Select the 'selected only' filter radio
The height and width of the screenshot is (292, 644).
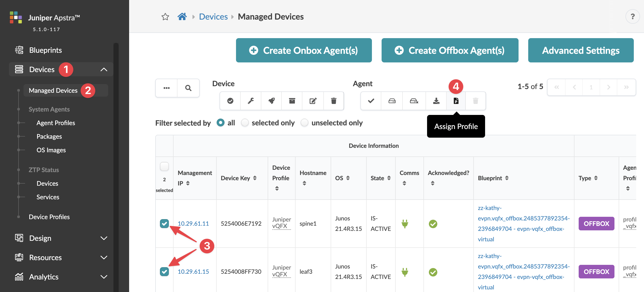click(245, 123)
